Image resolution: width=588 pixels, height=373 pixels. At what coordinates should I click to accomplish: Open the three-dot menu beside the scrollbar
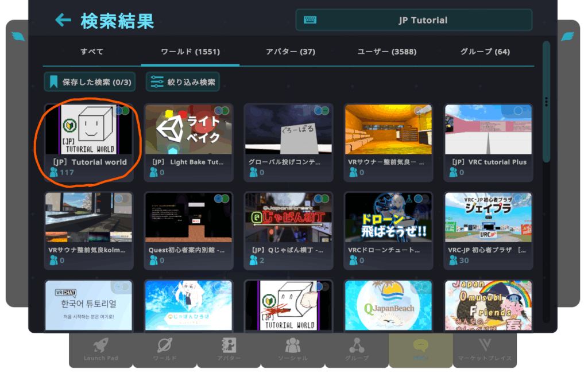(547, 102)
